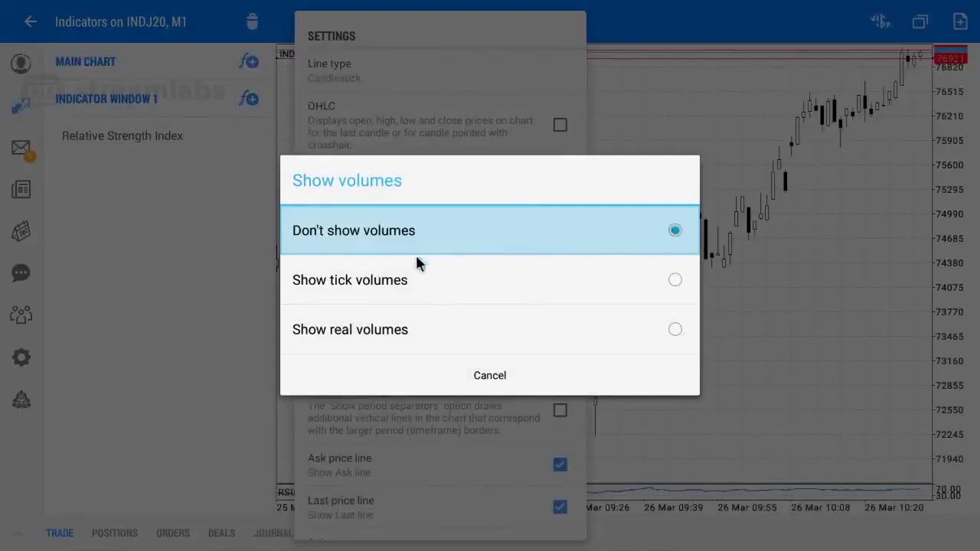
Task: Toggle the OHLC checkbox in Settings
Action: pos(560,125)
